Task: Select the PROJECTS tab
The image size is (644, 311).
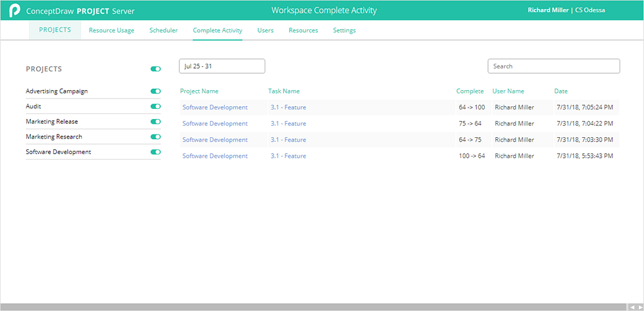Action: click(55, 30)
